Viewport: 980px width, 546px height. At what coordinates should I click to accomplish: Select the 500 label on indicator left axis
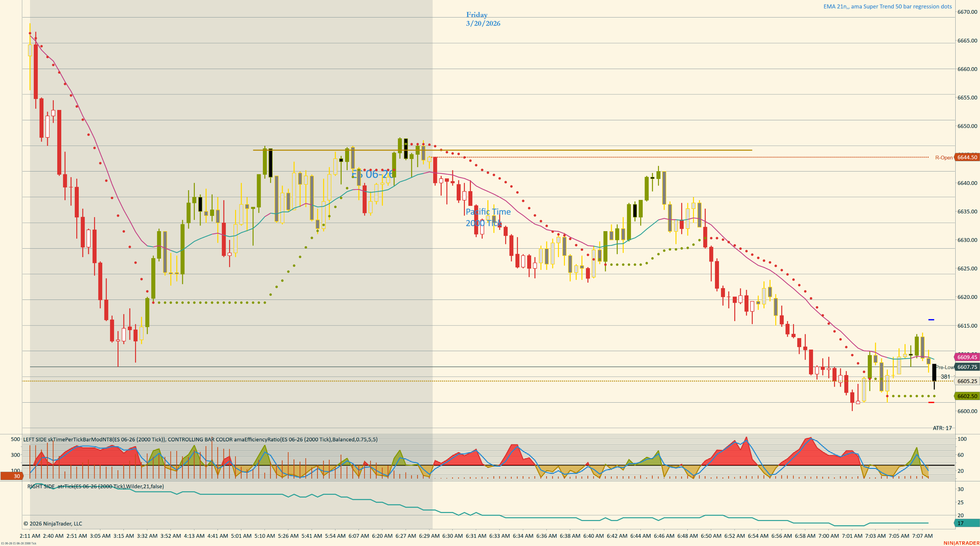[x=16, y=439]
